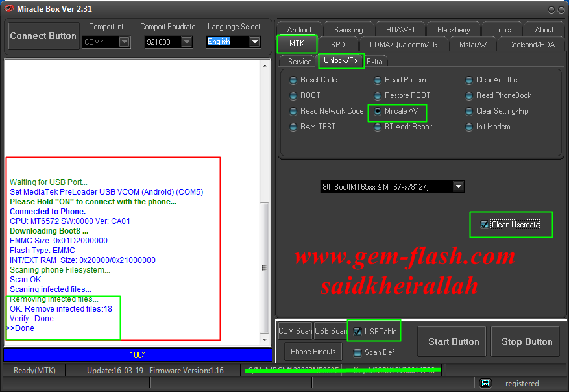Screen dimensions: 569x392
Task: Click the 'CPU: MT6572 SW:0000 Ver: CA01' line
Action: point(69,221)
